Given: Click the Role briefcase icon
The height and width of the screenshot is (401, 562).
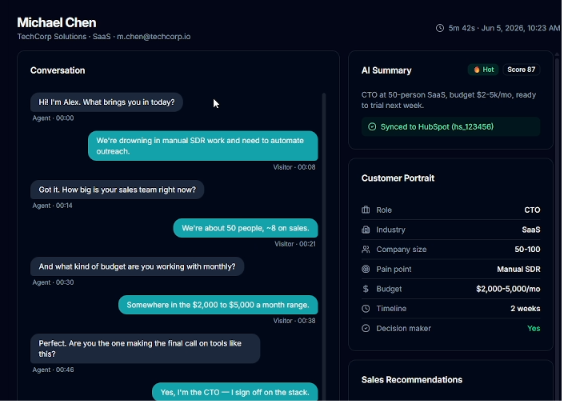Looking at the screenshot, I should (366, 210).
